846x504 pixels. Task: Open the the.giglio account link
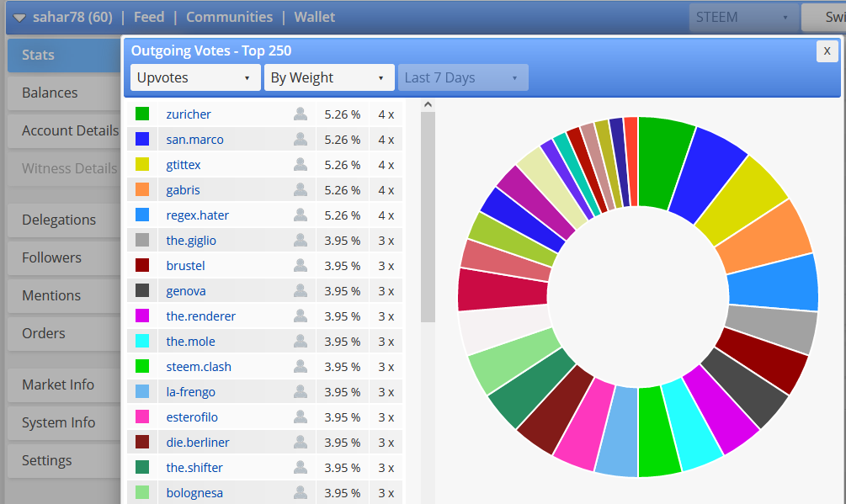click(191, 241)
